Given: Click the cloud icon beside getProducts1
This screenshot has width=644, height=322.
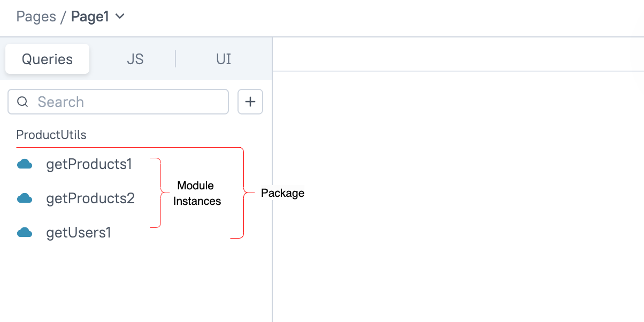Looking at the screenshot, I should 25,164.
